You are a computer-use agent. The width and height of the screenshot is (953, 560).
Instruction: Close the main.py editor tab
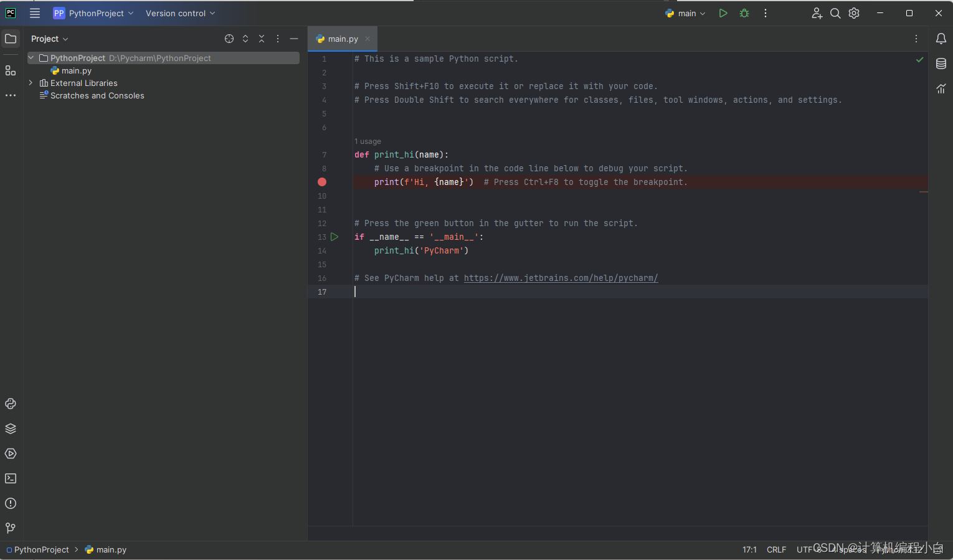tap(367, 39)
